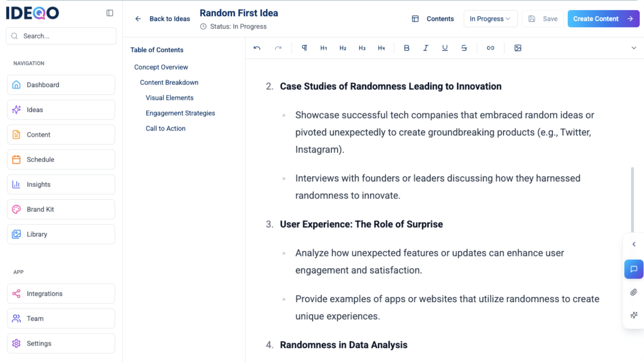Click the Search input field
The image size is (644, 362).
coord(61,36)
